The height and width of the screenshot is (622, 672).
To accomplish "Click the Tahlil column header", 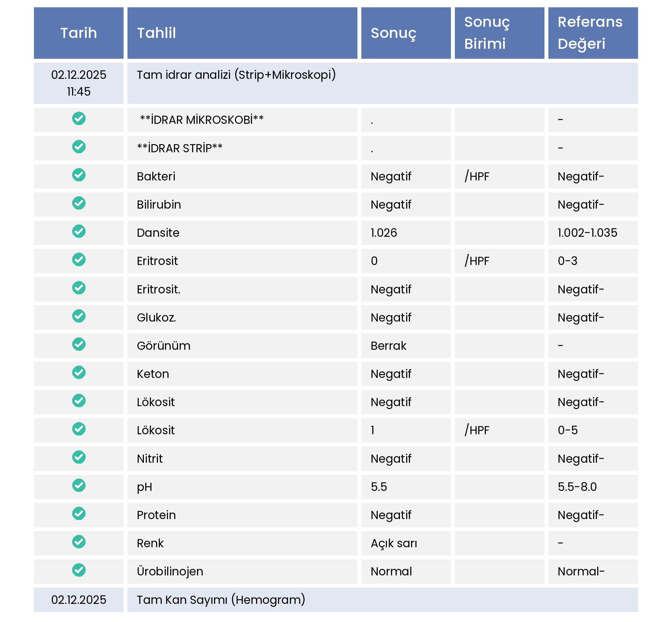I will pyautogui.click(x=157, y=33).
